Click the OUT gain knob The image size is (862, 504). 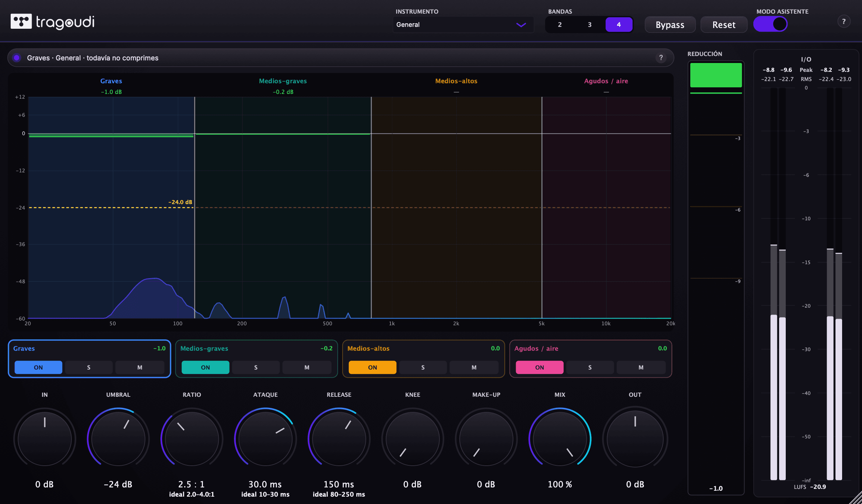[635, 438]
